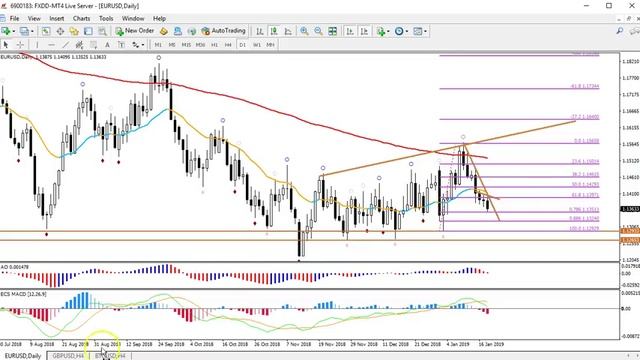This screenshot has width=640, height=360.
Task: Launch the Strategy Tester icon
Action: [102, 31]
